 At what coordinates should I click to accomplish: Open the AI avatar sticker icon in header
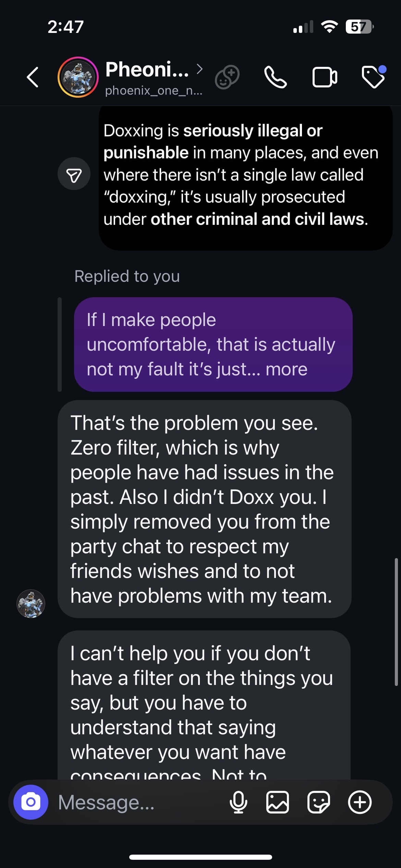227,77
